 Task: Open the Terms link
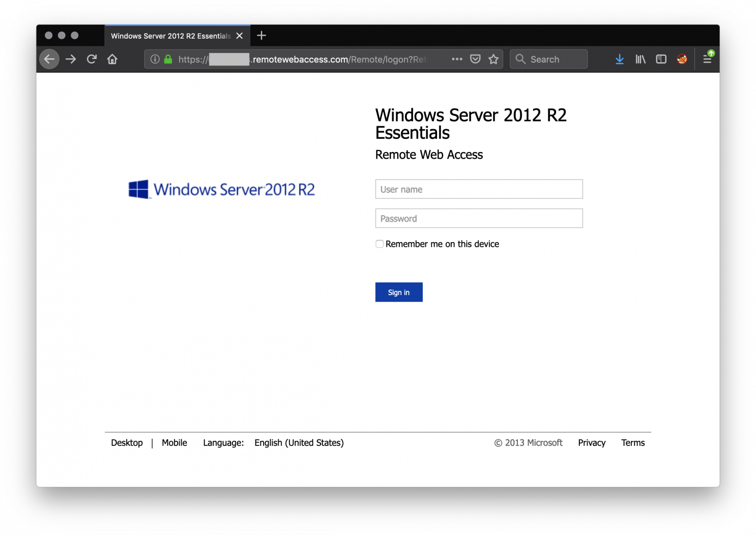click(633, 443)
